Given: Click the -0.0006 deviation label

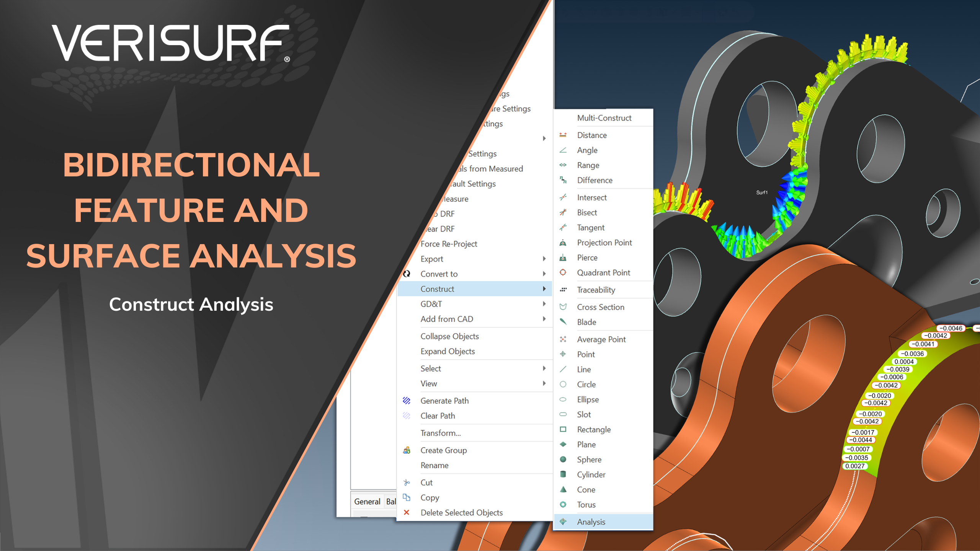Looking at the screenshot, I should [x=892, y=377].
